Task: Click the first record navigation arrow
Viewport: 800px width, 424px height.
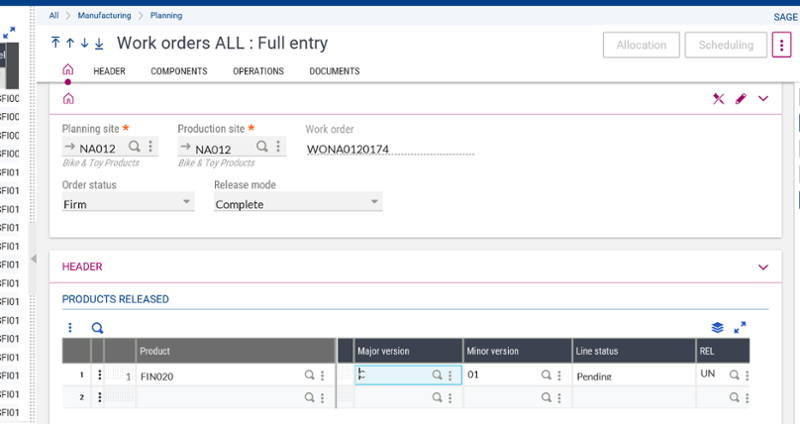Action: coord(55,44)
